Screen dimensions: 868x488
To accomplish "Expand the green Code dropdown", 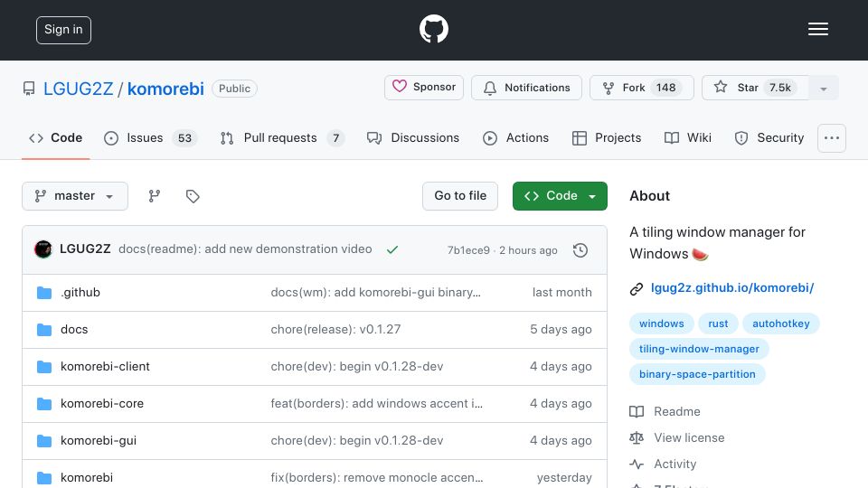I will click(560, 196).
